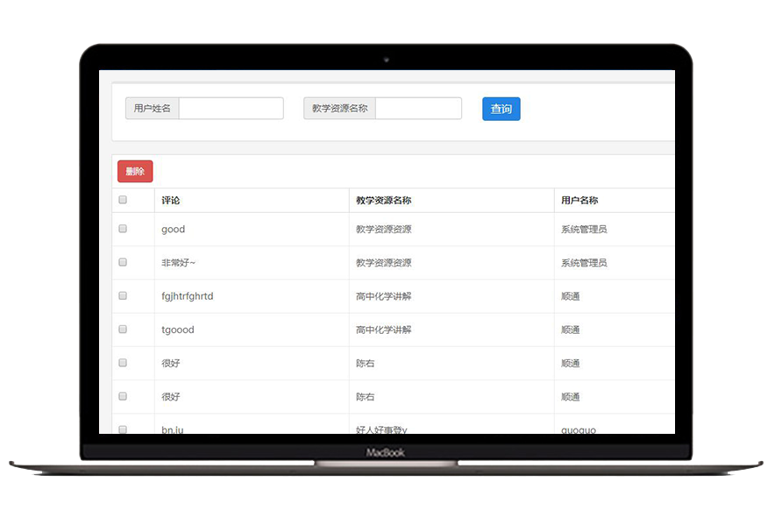782x532 pixels.
Task: Select the "good" comment cell
Action: pyautogui.click(x=174, y=230)
